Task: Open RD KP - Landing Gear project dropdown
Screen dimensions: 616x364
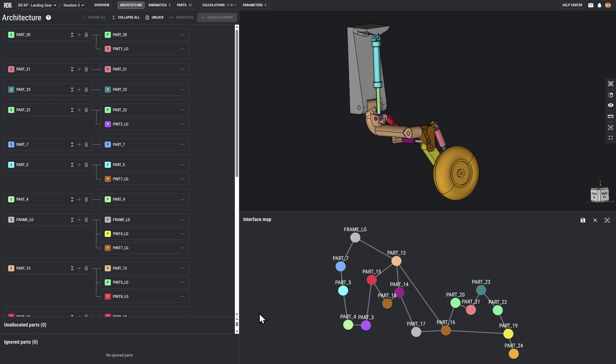Action: [x=37, y=5]
